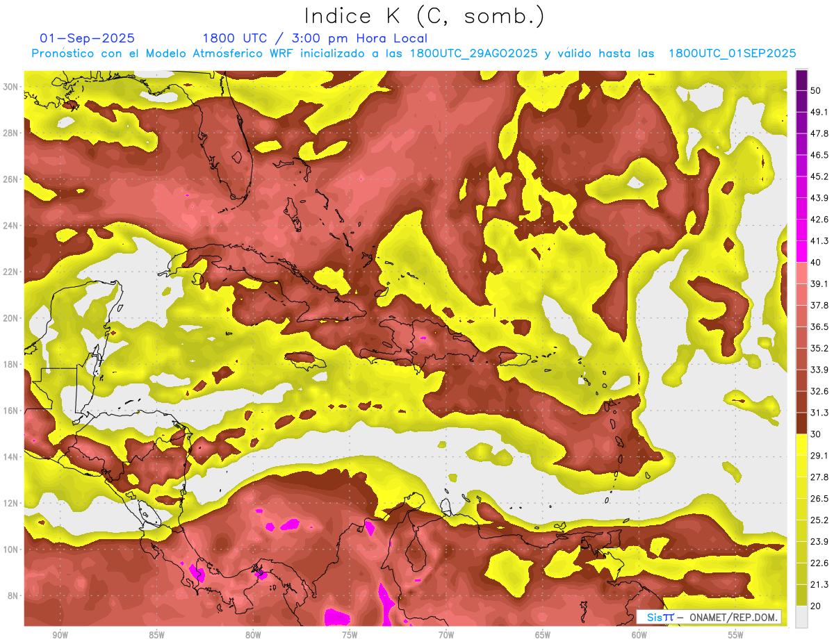Image resolution: width=834 pixels, height=644 pixels.
Task: Click the "49.1" color bar label
Action: point(819,112)
